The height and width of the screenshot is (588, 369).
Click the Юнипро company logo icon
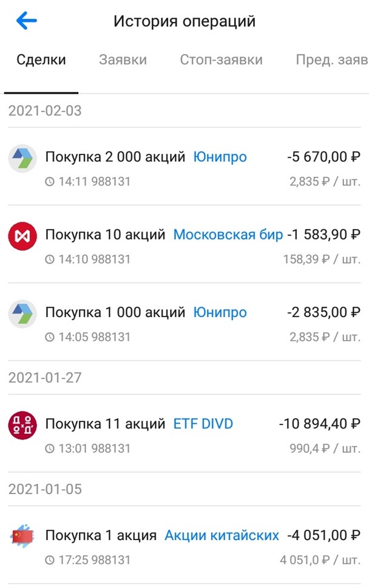[22, 156]
